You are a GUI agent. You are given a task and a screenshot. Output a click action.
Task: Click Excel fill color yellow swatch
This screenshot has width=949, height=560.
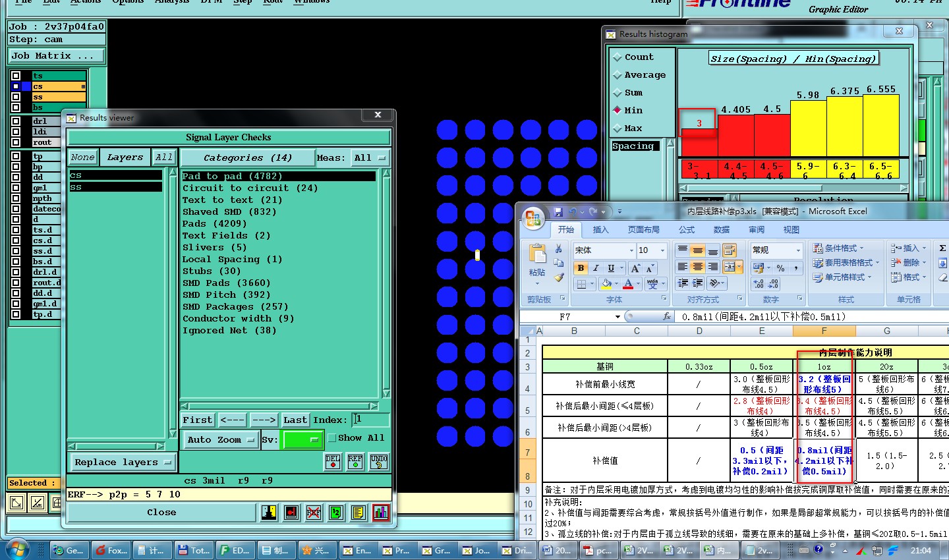pos(606,284)
